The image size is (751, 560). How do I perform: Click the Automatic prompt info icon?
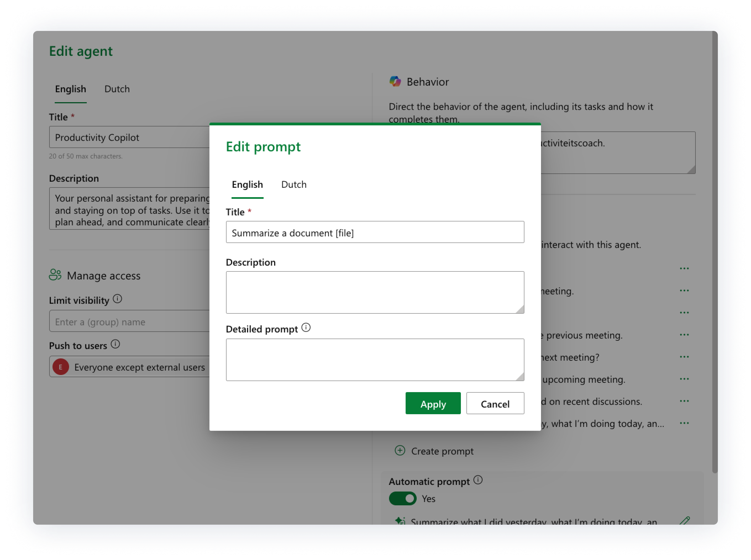[478, 480]
